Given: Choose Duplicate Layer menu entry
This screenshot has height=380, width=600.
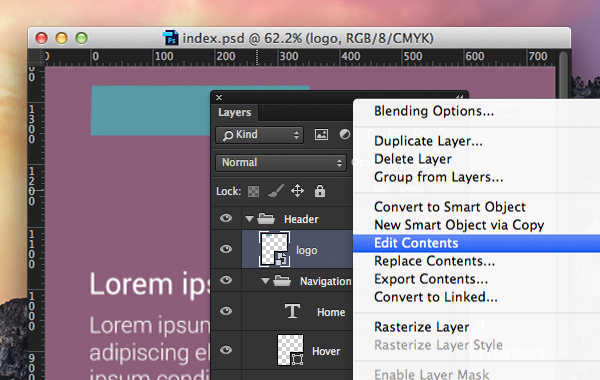Looking at the screenshot, I should tap(428, 141).
